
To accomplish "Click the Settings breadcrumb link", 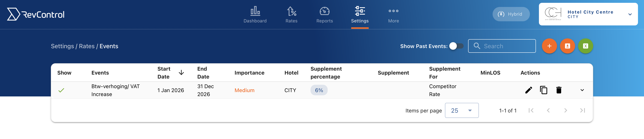I will click(62, 46).
